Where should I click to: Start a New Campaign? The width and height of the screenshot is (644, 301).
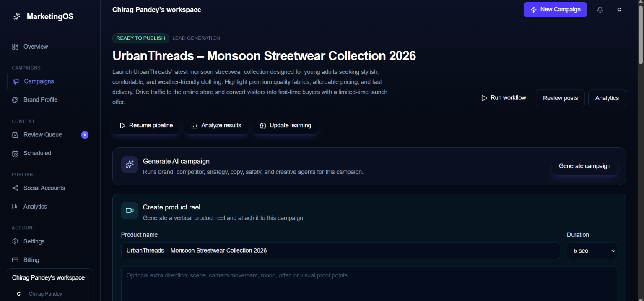[x=556, y=10]
